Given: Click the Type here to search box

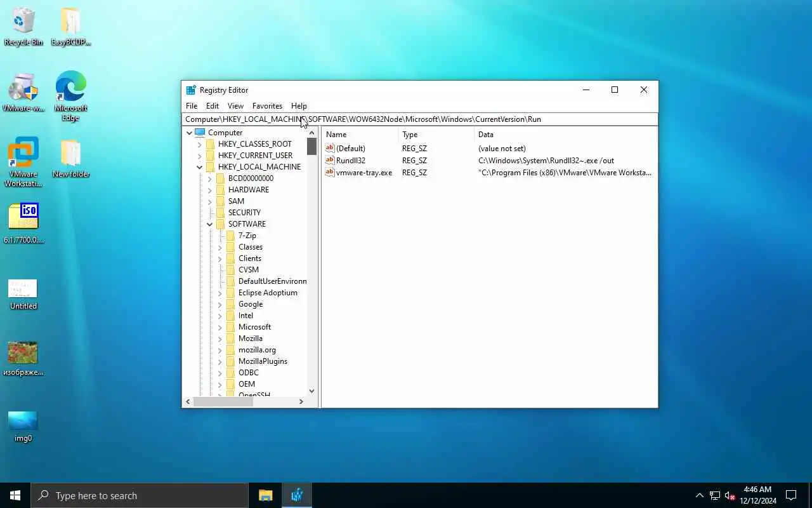Looking at the screenshot, I should pyautogui.click(x=140, y=495).
